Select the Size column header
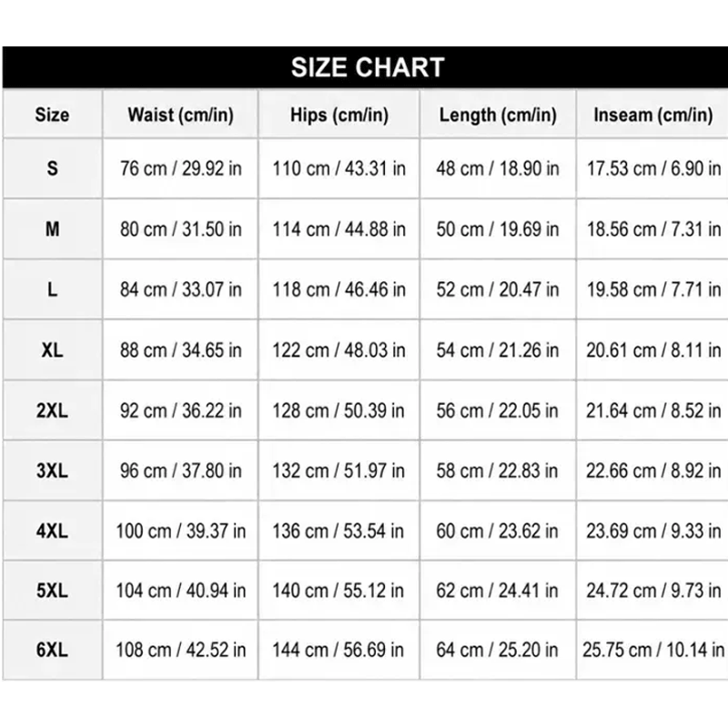The image size is (728, 728). click(53, 115)
